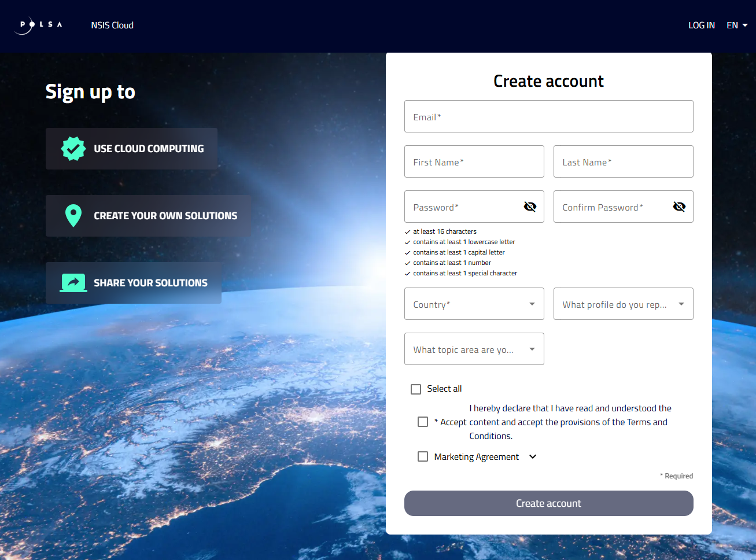Toggle Password field visibility eye icon

(x=530, y=207)
